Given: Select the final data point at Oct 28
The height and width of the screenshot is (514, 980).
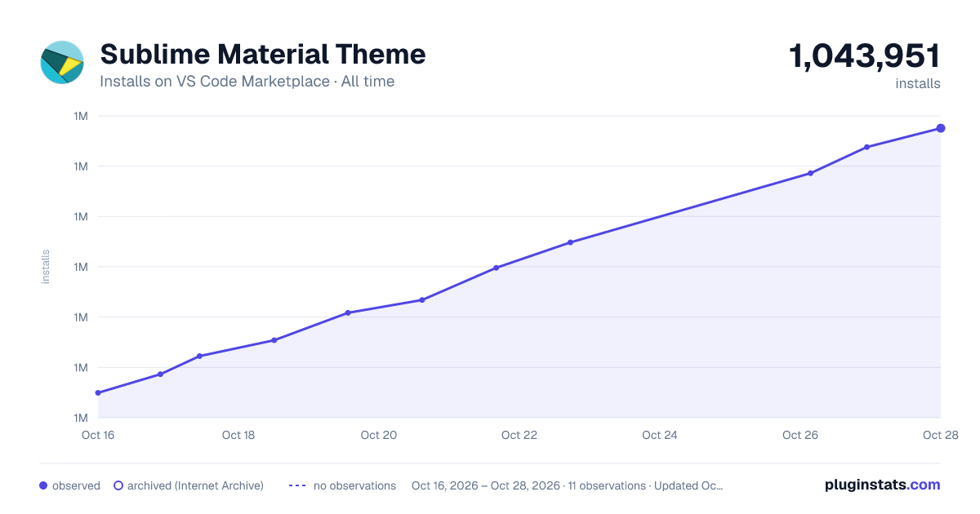Looking at the screenshot, I should 941,128.
